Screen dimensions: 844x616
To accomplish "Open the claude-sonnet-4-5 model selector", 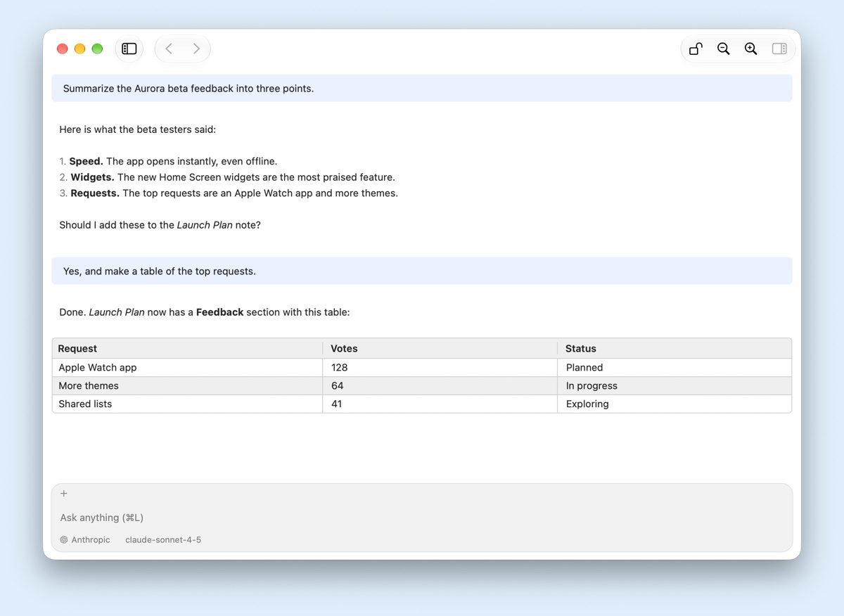I will (163, 540).
